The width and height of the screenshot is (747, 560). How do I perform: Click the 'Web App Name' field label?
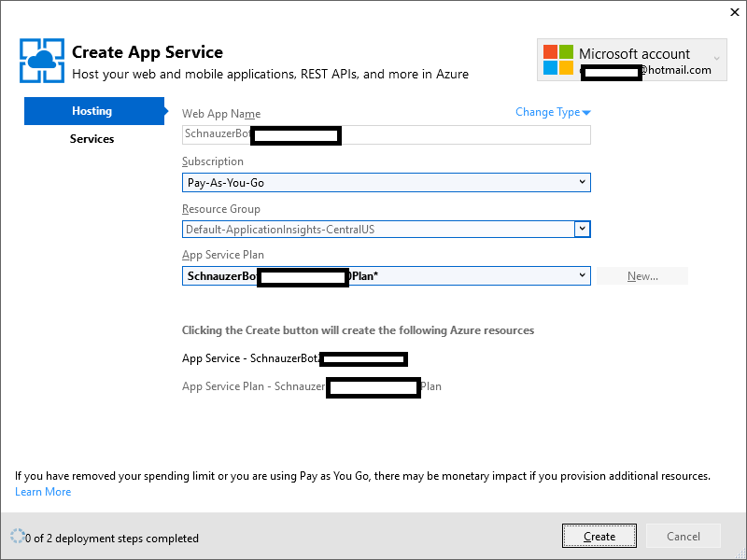point(221,114)
